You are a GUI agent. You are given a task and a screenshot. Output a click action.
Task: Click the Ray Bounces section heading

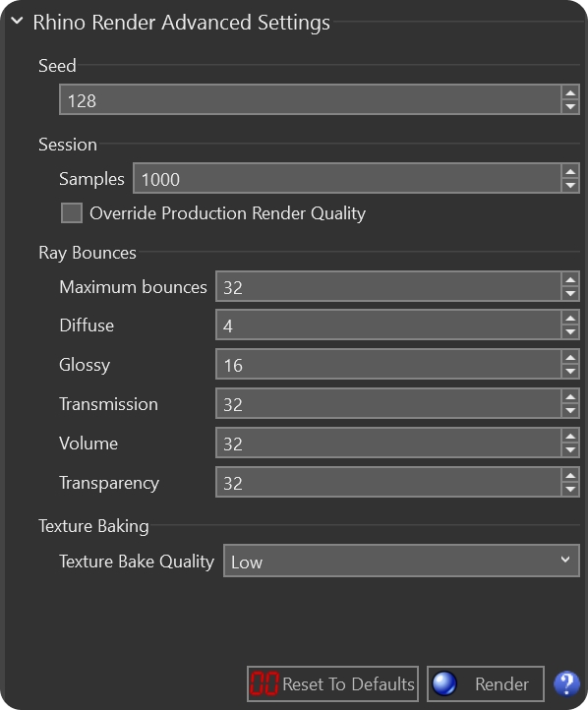[x=88, y=253]
